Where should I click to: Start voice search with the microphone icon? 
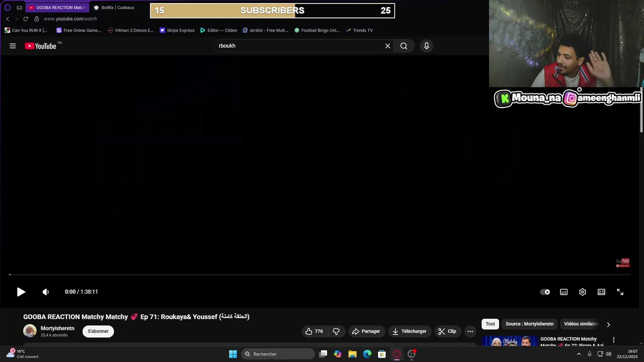(x=426, y=46)
